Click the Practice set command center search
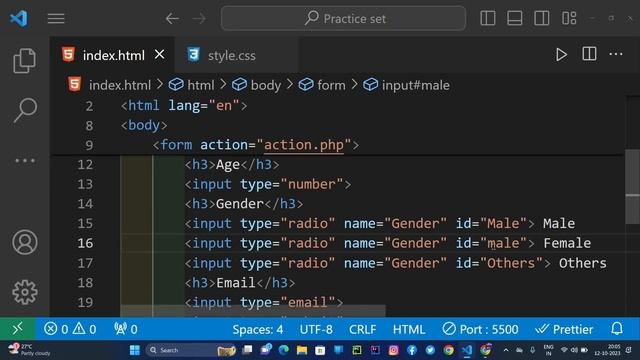The width and height of the screenshot is (640, 360). (343, 18)
